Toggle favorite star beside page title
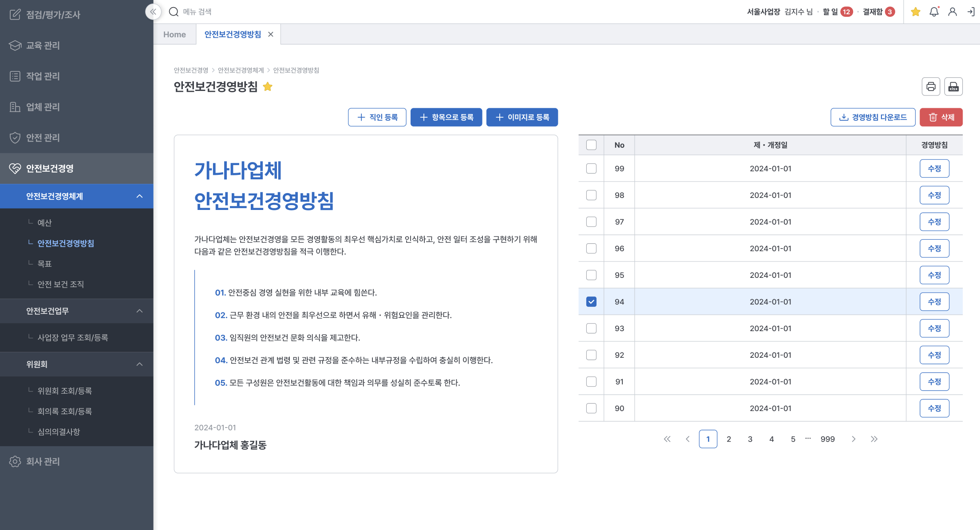The height and width of the screenshot is (530, 980). (268, 87)
